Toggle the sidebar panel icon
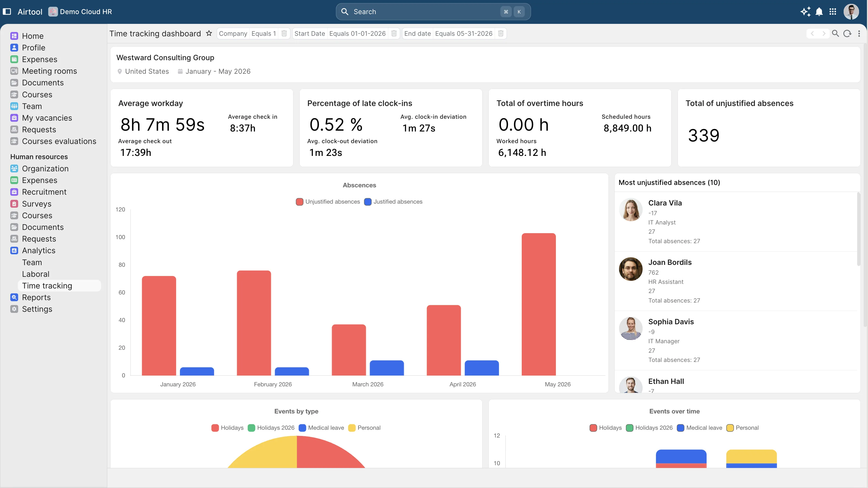This screenshot has height=488, width=868. (7, 11)
